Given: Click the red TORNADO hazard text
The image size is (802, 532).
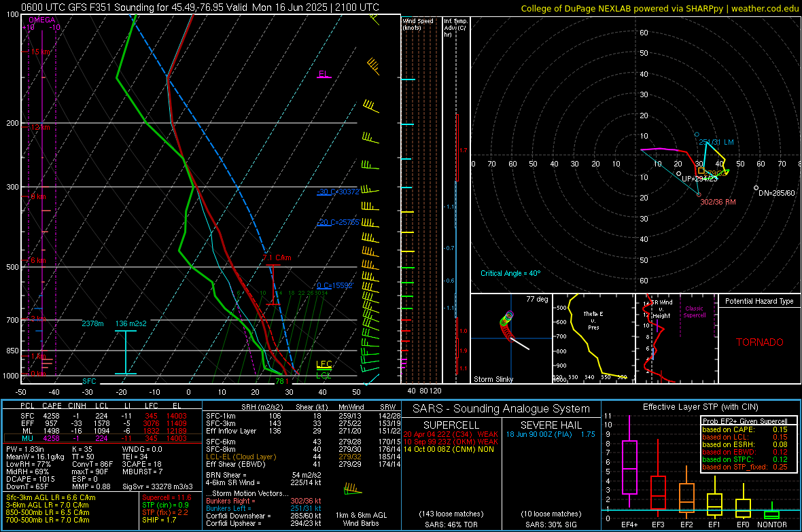Looking at the screenshot, I should click(x=760, y=342).
